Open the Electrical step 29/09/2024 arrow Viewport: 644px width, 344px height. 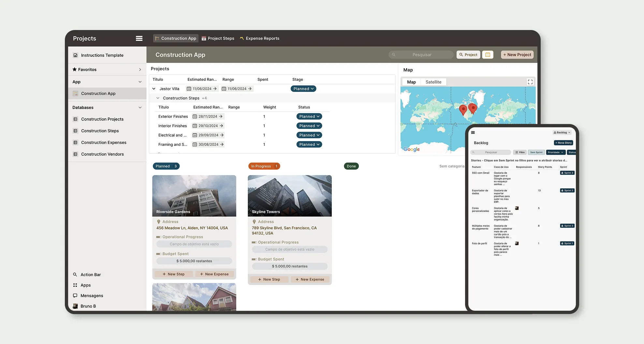tap(222, 135)
